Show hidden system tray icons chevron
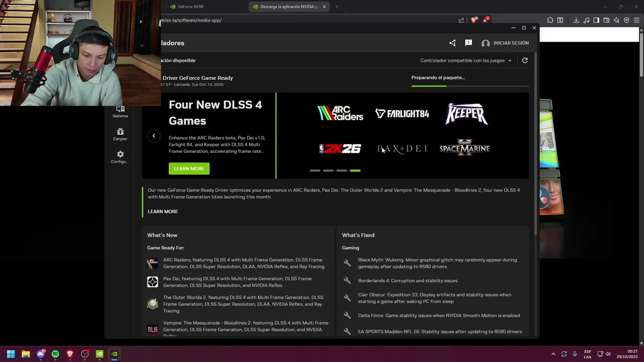 coord(553,354)
